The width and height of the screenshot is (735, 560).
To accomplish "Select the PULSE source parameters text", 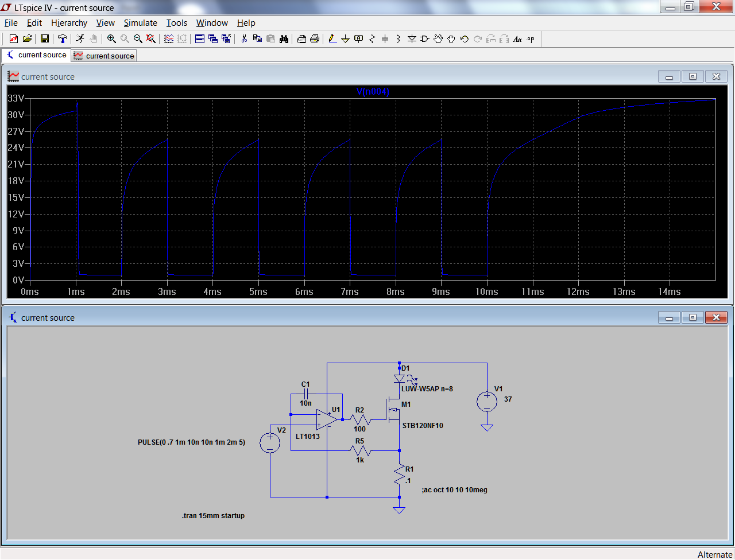I will [x=191, y=442].
